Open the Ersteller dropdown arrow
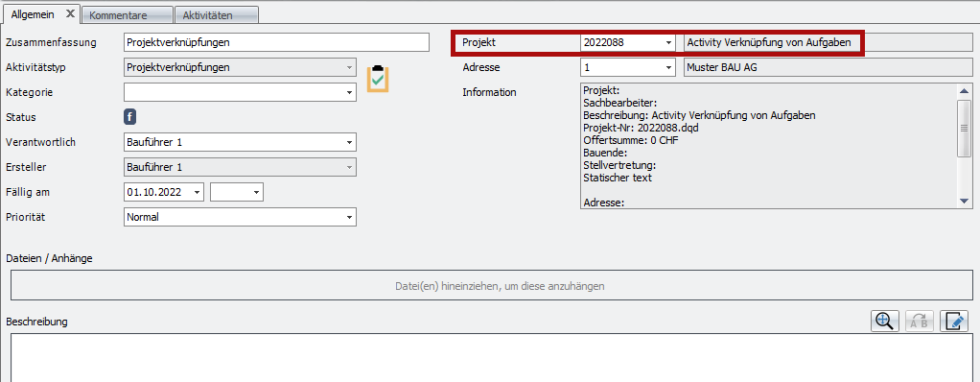Screen dimensions: 980x382 (349, 168)
